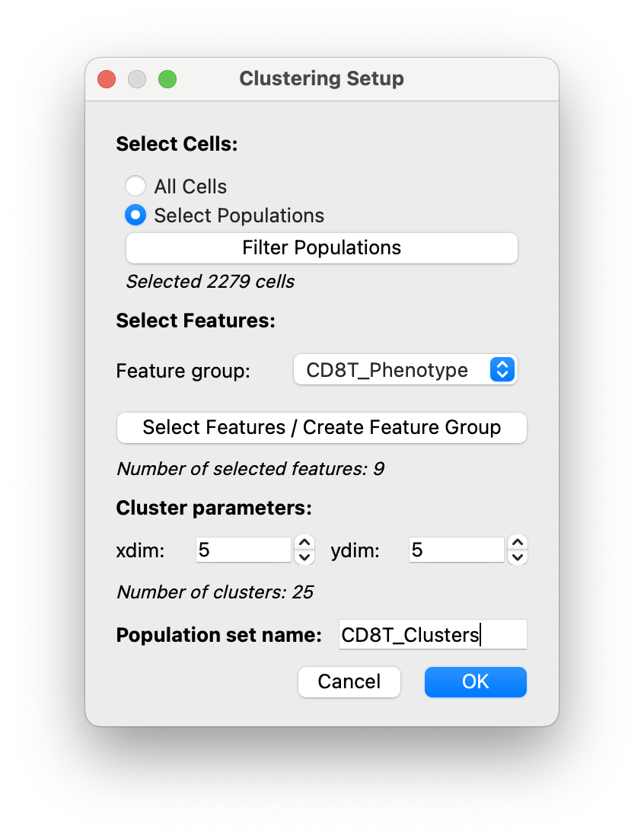Click the CD8T_Phenotype dropdown chevrons

pyautogui.click(x=502, y=370)
